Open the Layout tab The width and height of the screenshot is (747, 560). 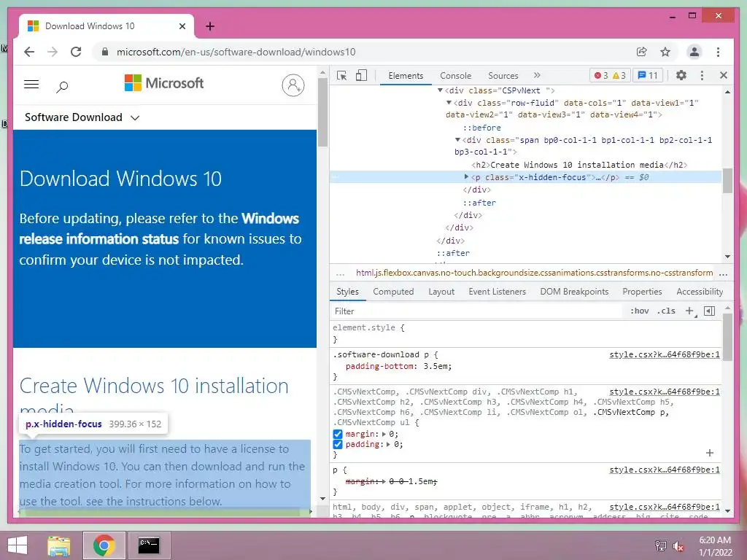pos(441,292)
